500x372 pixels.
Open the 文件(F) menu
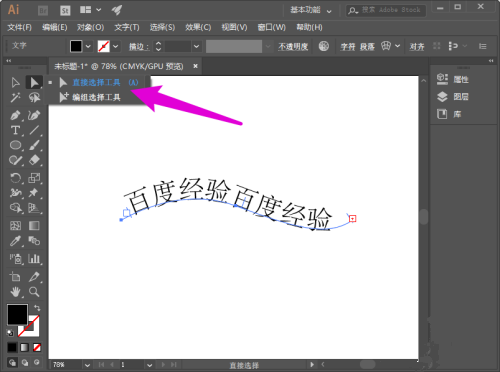(19, 27)
